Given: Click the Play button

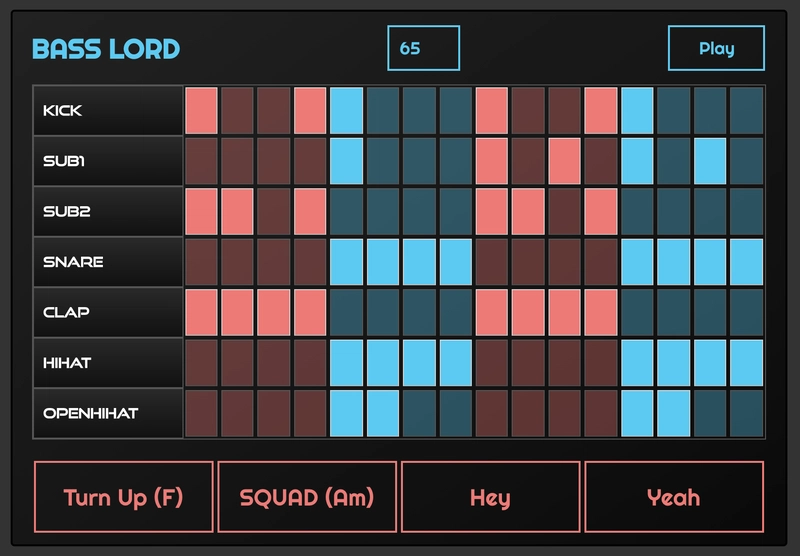Looking at the screenshot, I should coord(716,48).
